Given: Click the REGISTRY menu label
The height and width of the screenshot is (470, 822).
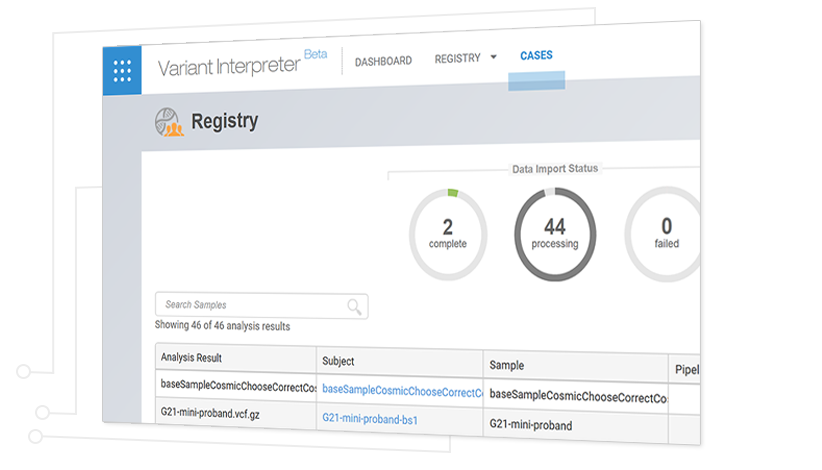Looking at the screenshot, I should (x=457, y=59).
